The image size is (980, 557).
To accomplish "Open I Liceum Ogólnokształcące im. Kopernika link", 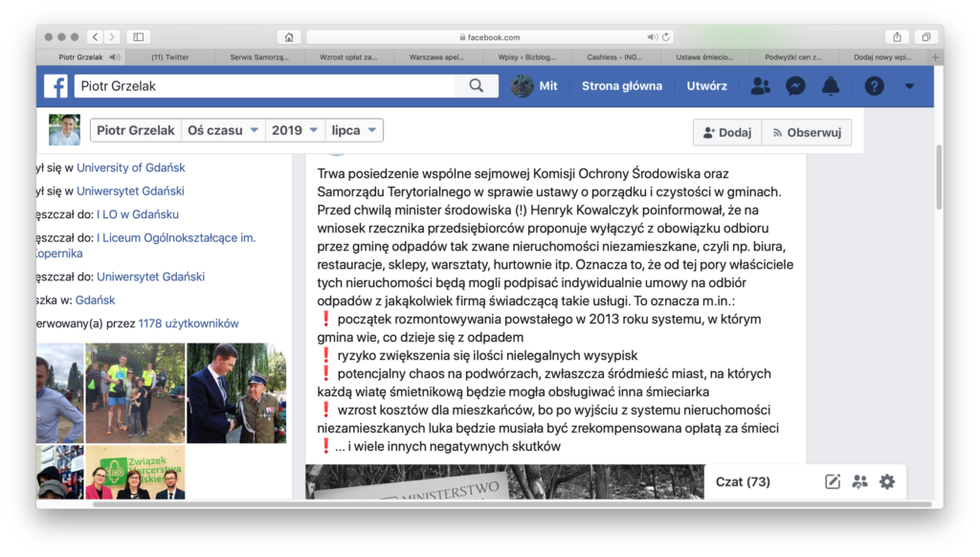I will [x=176, y=237].
